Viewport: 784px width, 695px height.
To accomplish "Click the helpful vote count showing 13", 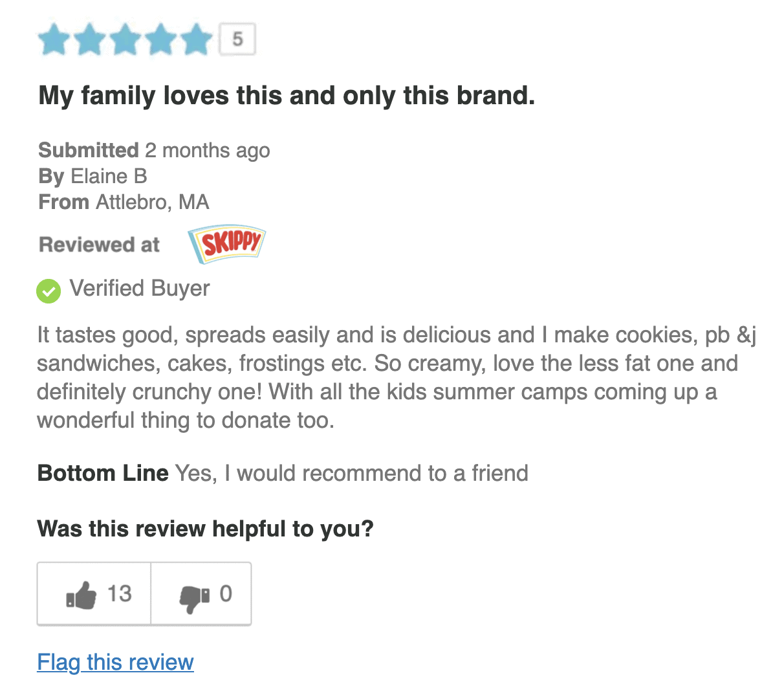I will [121, 593].
